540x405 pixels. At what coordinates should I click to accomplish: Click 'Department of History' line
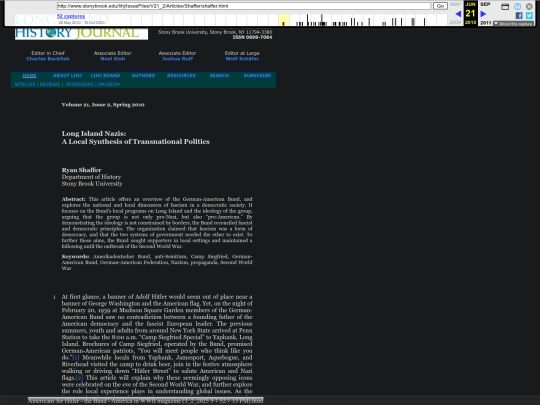point(91,177)
